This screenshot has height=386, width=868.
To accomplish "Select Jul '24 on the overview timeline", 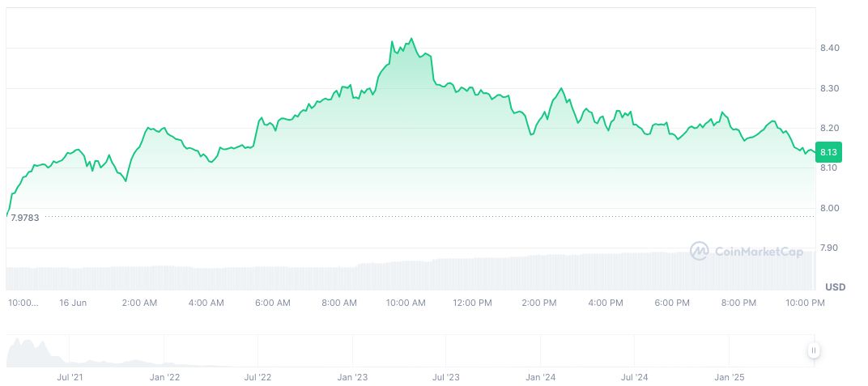I will point(635,377).
